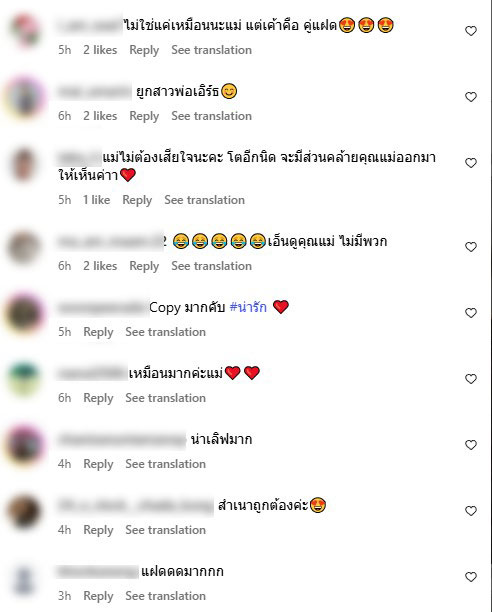Screen dimensions: 492x612
Task: Like the เหมือนมากค่ะแม่ comment
Action: pyautogui.click(x=471, y=379)
